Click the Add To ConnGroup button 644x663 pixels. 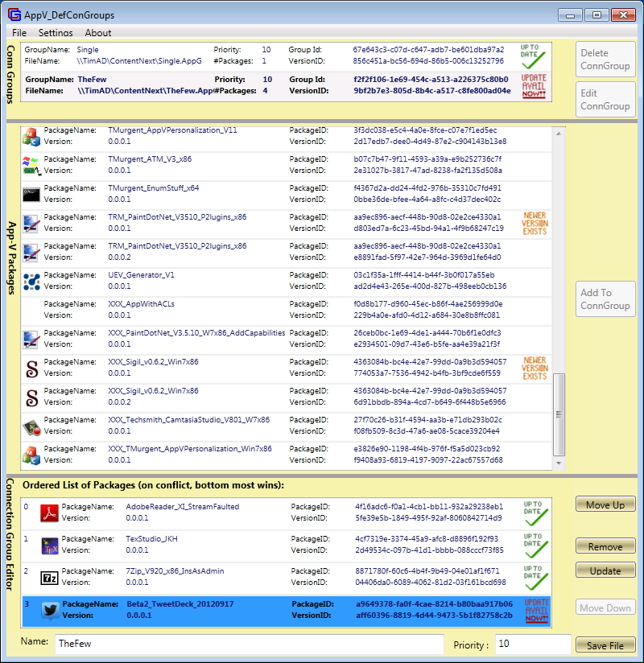pyautogui.click(x=605, y=299)
